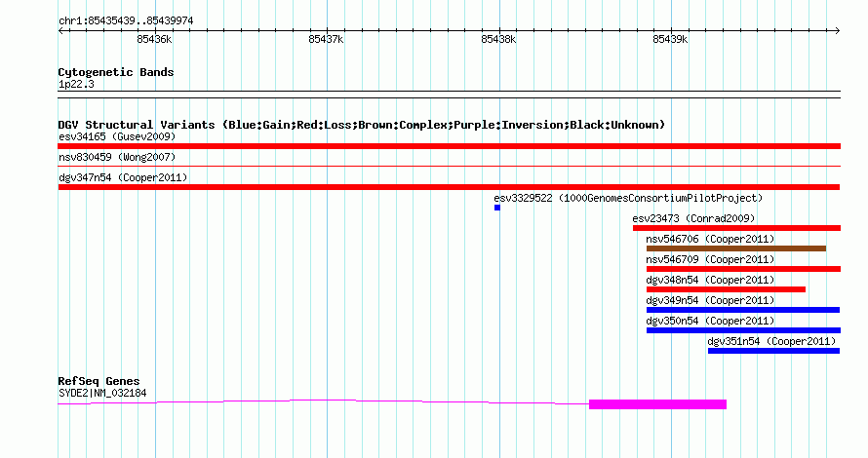Select the dgv351n54 (Cooper2011) blue bar
868x458 pixels.
774,351
